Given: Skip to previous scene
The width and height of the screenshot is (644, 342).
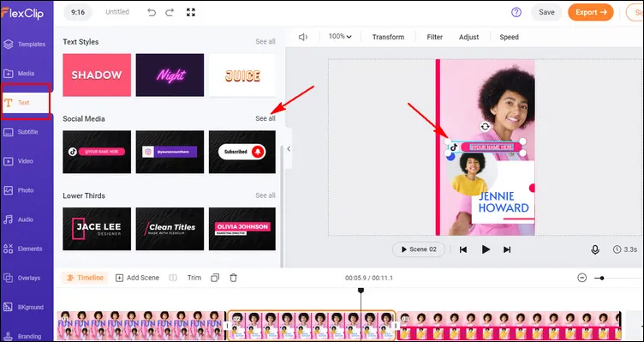Looking at the screenshot, I should point(463,249).
